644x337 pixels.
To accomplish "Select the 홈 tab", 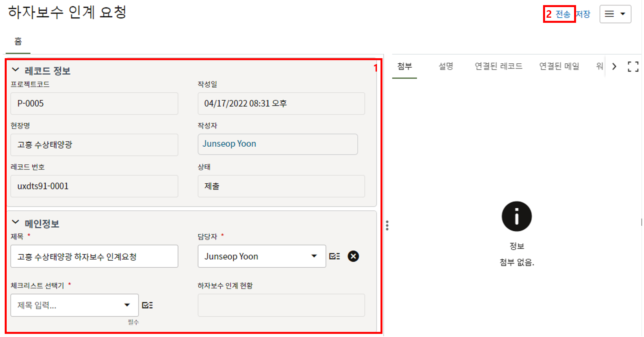I will 18,41.
